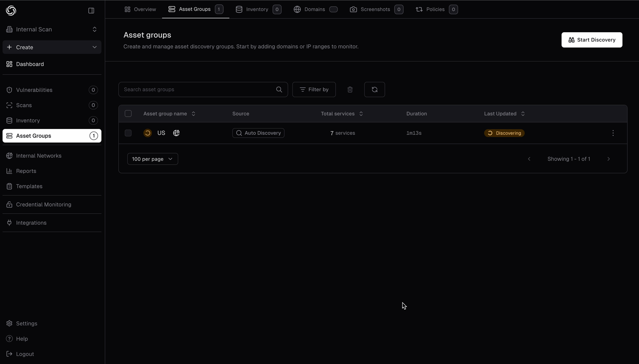Click the trash delete icon in toolbar
The height and width of the screenshot is (364, 639).
350,90
